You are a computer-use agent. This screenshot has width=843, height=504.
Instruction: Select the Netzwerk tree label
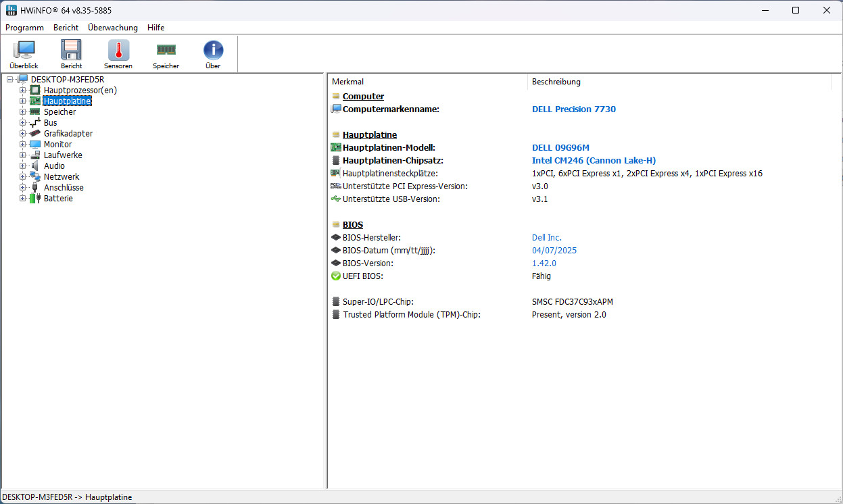pyautogui.click(x=62, y=177)
